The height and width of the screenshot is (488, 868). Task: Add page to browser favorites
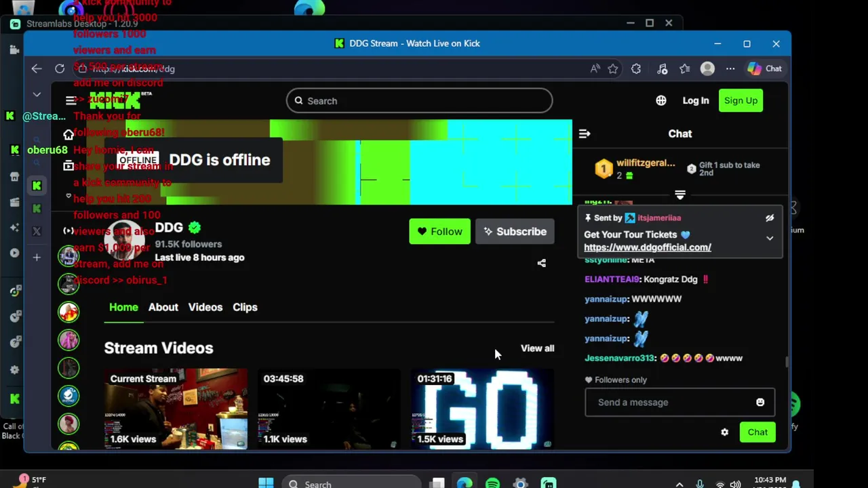[613, 68]
